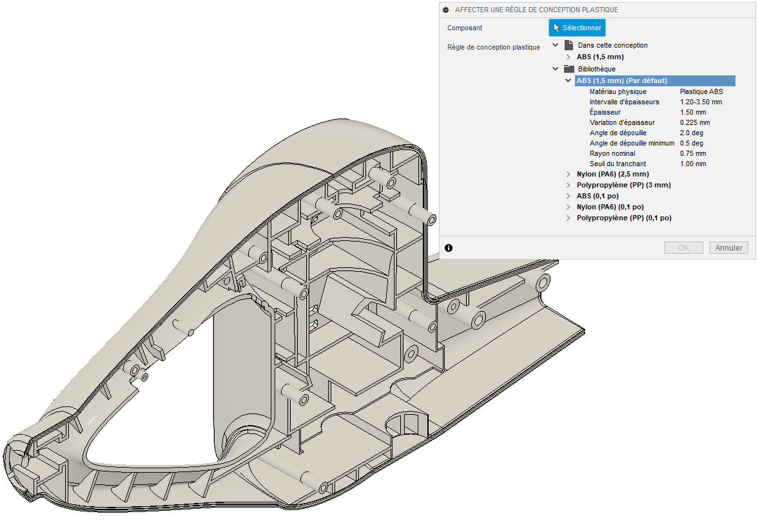Select the ABS (0,1 po) label
The image size is (758, 532).
[598, 196]
